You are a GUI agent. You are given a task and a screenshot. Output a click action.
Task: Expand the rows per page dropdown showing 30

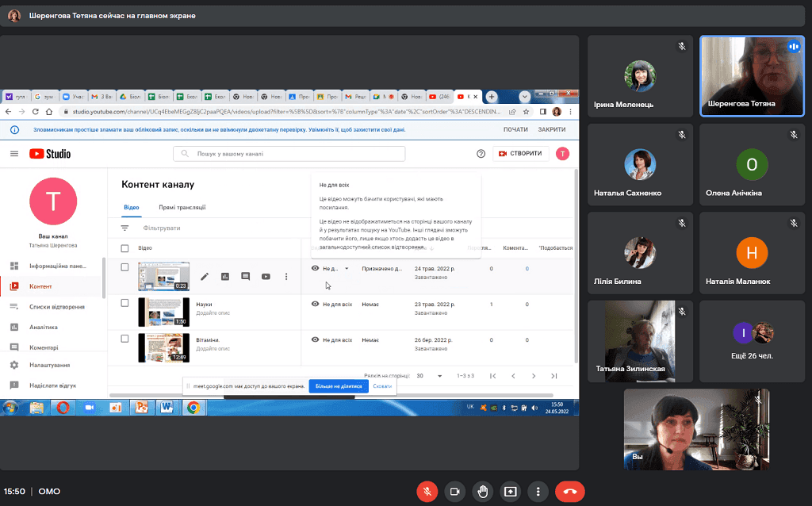click(429, 376)
